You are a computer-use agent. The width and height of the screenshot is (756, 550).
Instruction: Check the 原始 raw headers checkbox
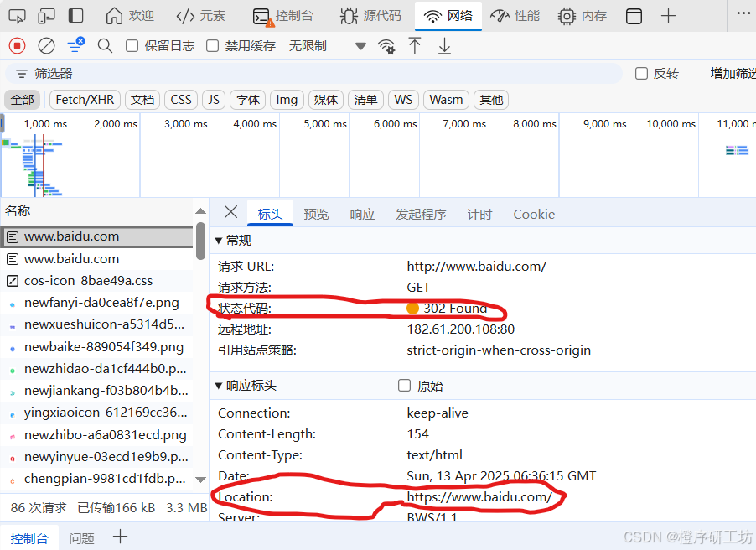coord(404,386)
